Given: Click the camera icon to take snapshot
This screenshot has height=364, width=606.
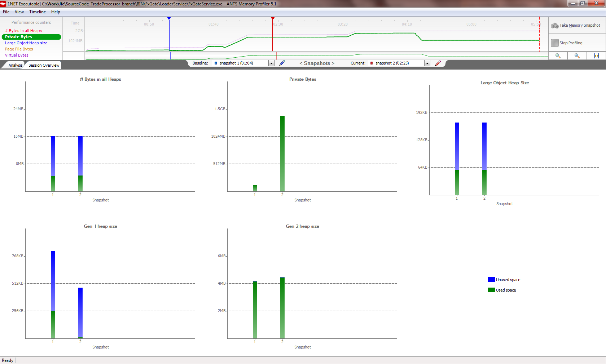Looking at the screenshot, I should click(554, 26).
